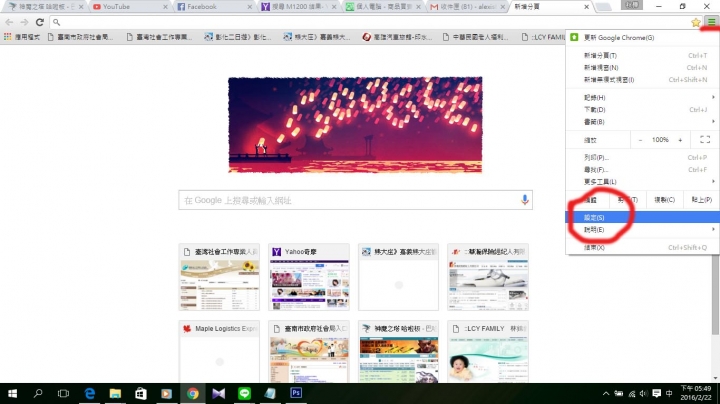Open the Action Center notification icon
The width and height of the screenshot is (720, 404).
(657, 393)
